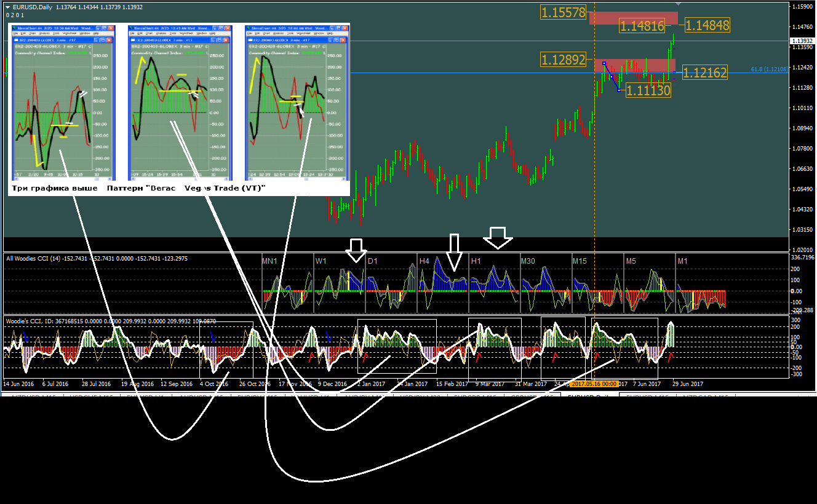Click the EURUSD,Daily chart title text
The height and width of the screenshot is (504, 817).
pyautogui.click(x=31, y=7)
